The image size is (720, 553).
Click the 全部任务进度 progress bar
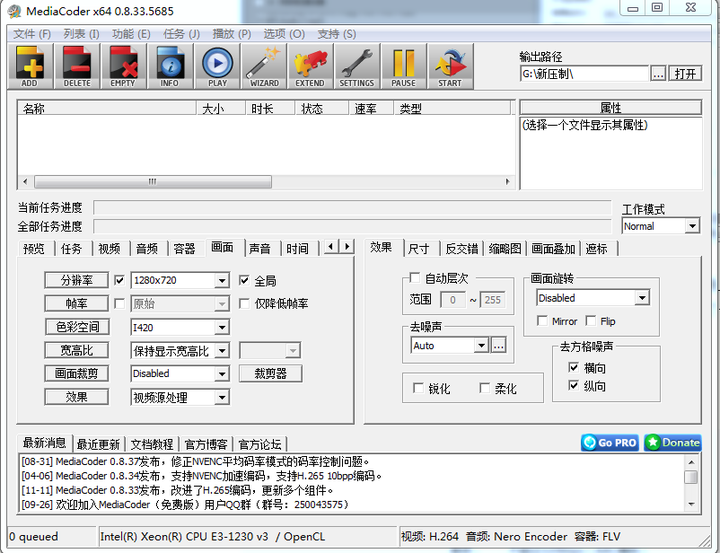point(353,226)
